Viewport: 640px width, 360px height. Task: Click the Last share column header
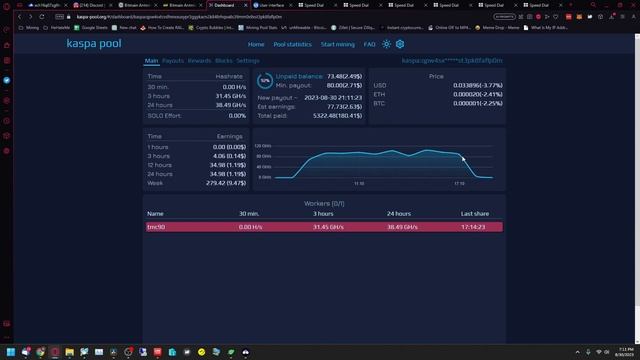[475, 213]
